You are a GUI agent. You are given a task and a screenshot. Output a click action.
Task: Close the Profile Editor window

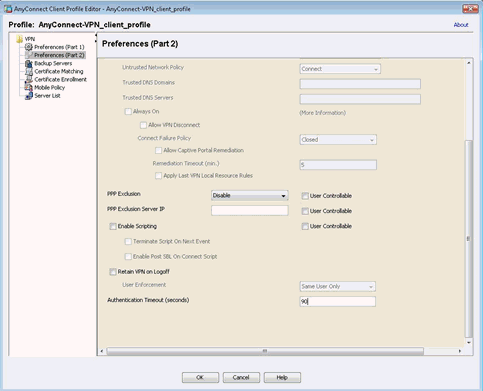pyautogui.click(x=470, y=9)
